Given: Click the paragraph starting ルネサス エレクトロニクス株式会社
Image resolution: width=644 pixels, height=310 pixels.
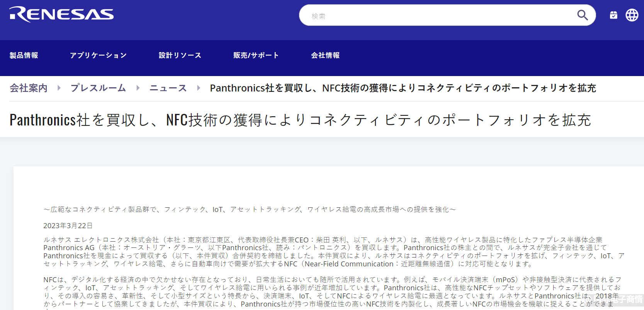Looking at the screenshot, I should 334,252.
